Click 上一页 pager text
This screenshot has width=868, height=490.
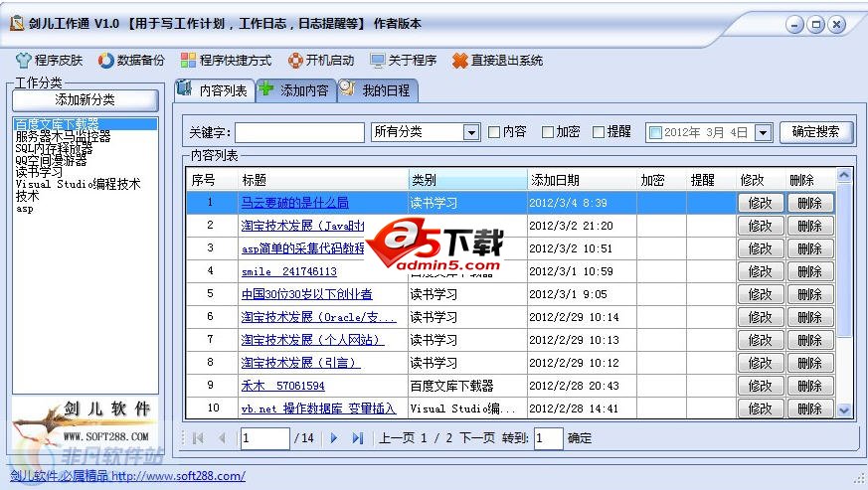(397, 438)
